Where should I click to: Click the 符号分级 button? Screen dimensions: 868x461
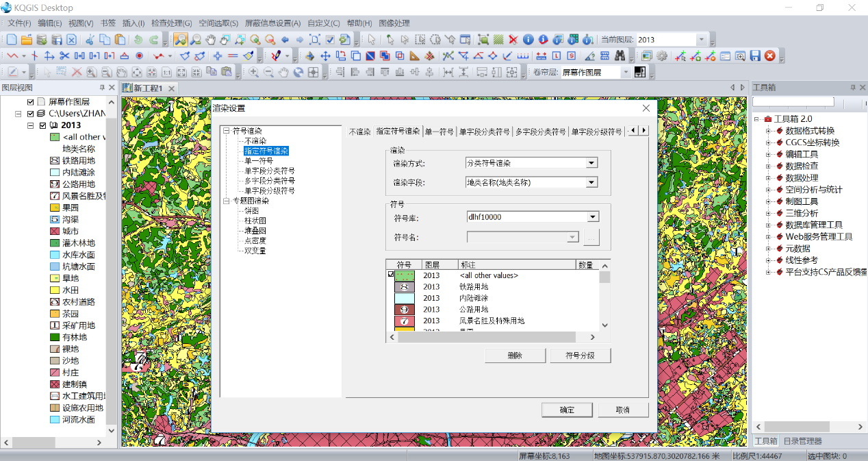coord(580,356)
